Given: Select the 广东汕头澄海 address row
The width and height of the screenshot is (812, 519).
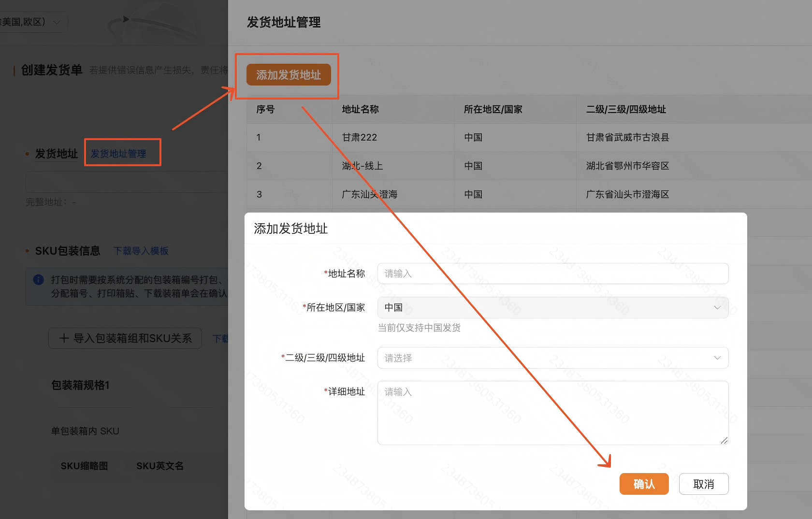Looking at the screenshot, I should 369,194.
